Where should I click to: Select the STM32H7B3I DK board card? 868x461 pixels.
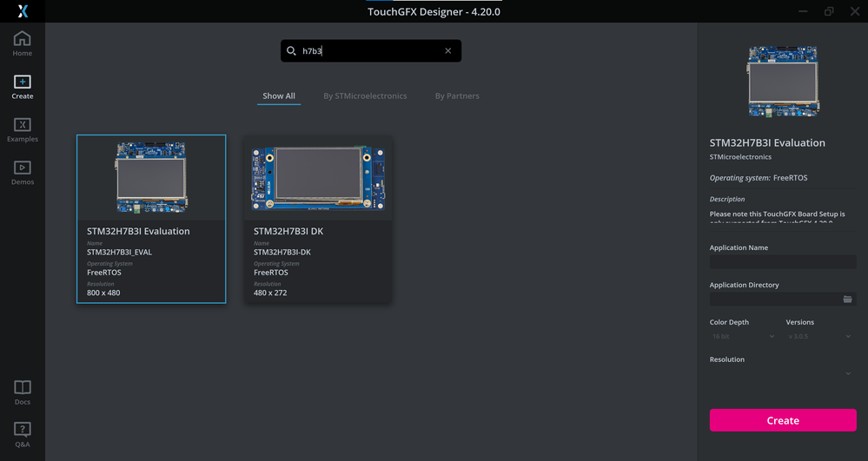pyautogui.click(x=318, y=219)
